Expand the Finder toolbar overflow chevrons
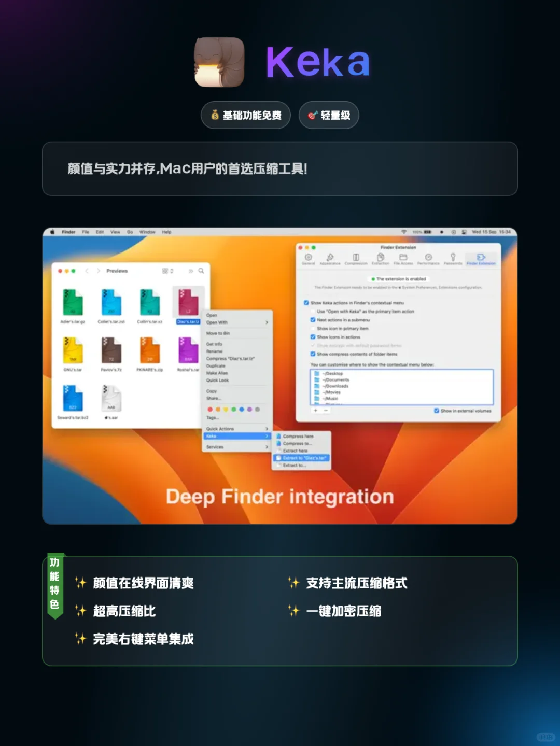560x746 pixels. coord(191,271)
